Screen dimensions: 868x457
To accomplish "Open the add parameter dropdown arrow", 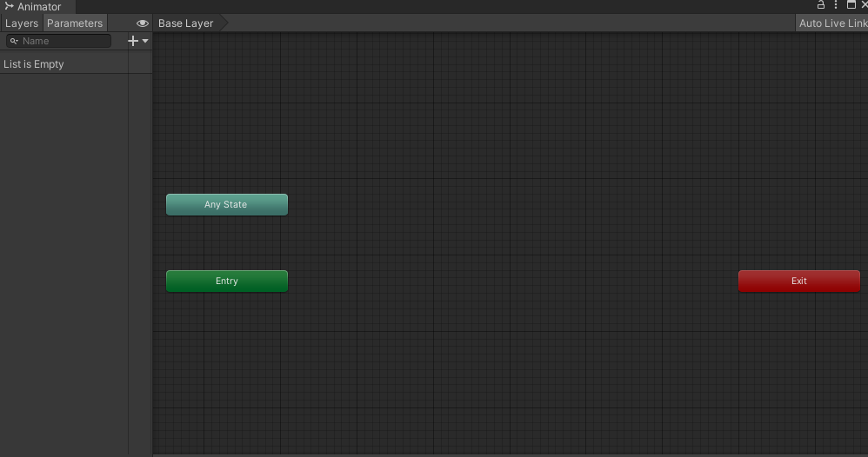I will (145, 41).
